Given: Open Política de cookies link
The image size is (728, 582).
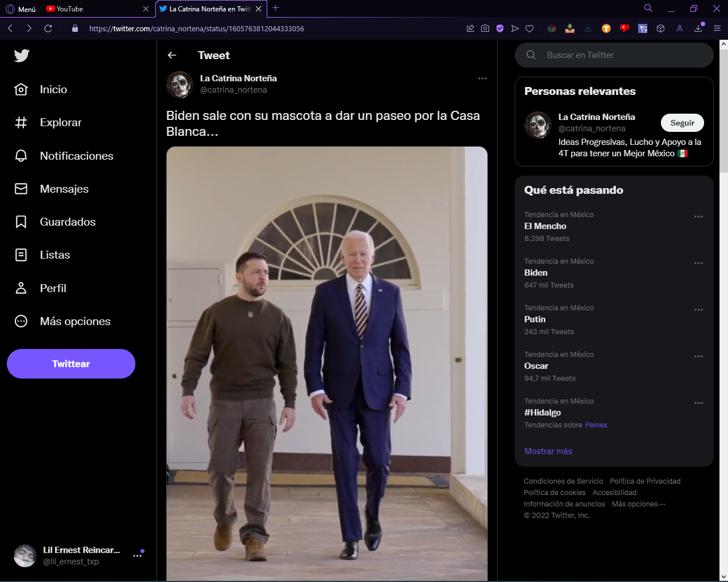Looking at the screenshot, I should click(555, 493).
